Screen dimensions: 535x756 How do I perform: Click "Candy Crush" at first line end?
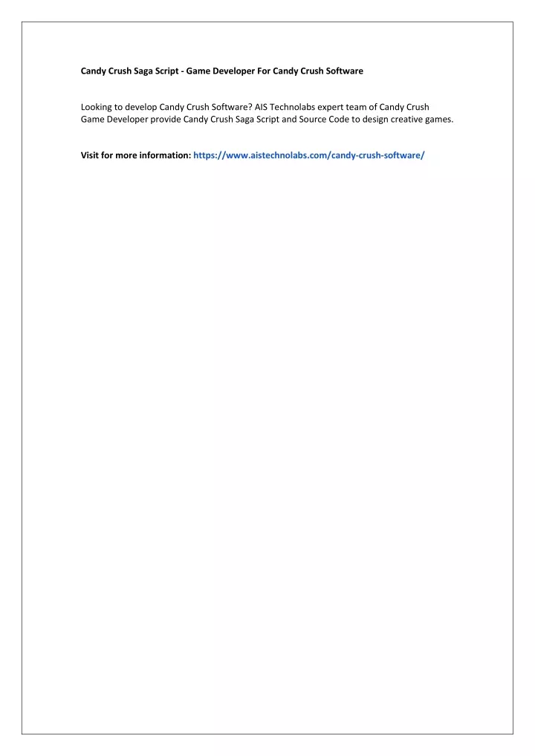[x=404, y=107]
